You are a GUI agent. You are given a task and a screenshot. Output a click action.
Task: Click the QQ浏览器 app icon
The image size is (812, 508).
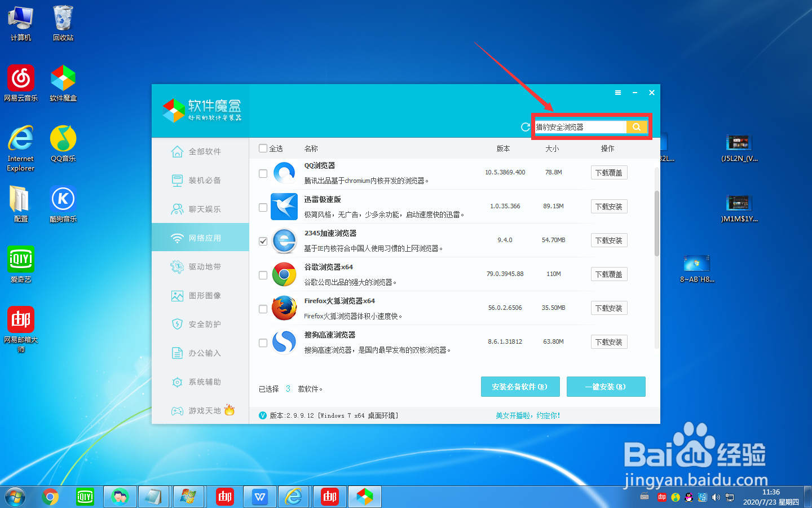[284, 173]
